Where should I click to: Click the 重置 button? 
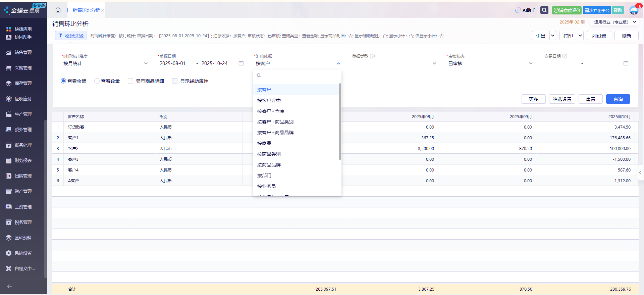click(590, 99)
